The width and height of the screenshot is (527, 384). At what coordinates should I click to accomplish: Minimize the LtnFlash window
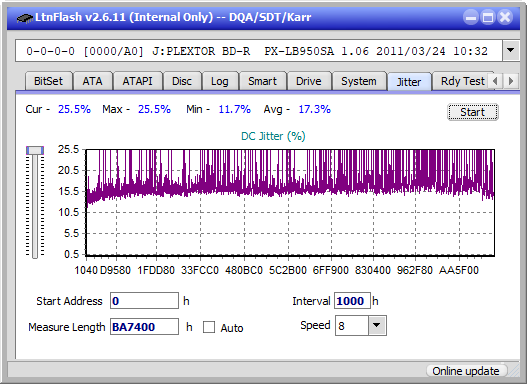click(x=471, y=17)
